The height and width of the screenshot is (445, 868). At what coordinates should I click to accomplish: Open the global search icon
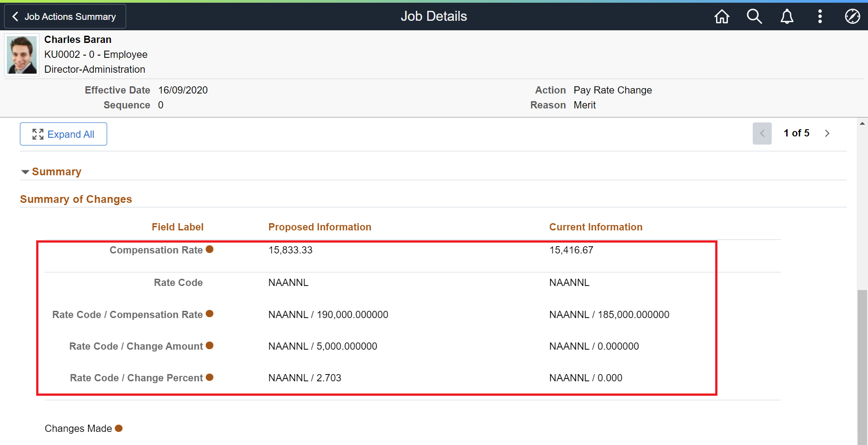[x=754, y=17]
